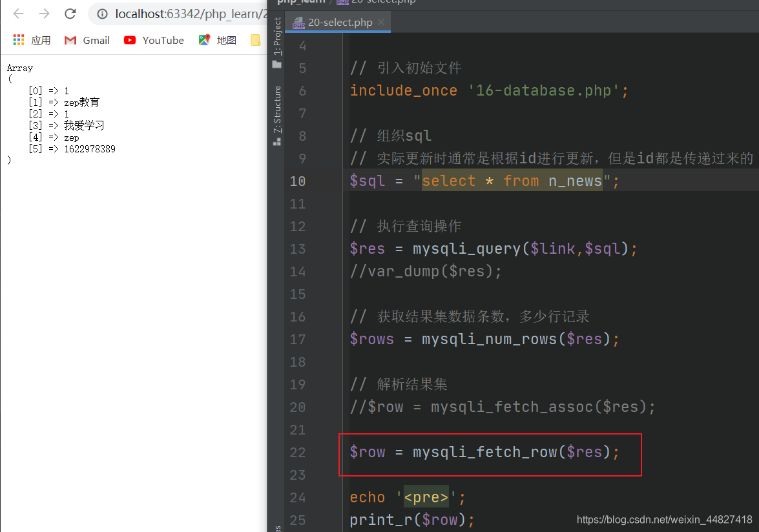The height and width of the screenshot is (532, 759).
Task: Open the yellow folder bookmark
Action: (x=256, y=40)
